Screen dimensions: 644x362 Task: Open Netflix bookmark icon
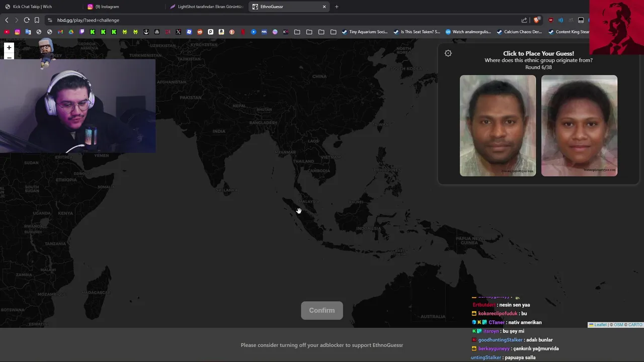tap(243, 32)
